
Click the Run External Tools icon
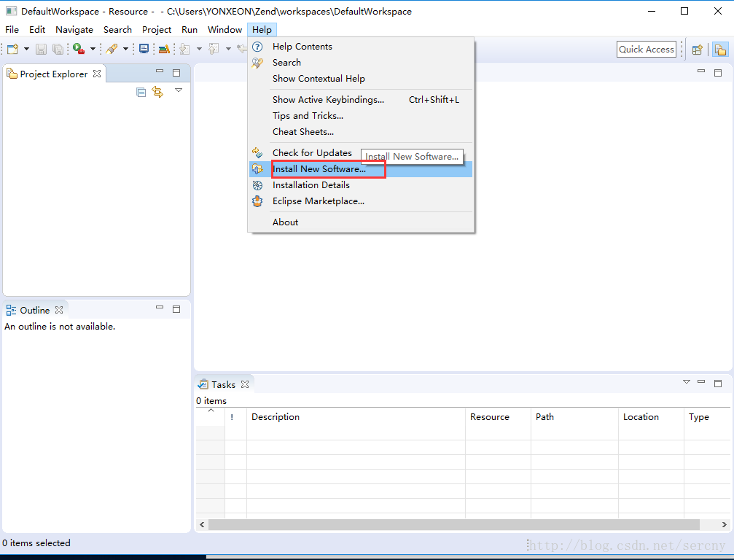click(79, 49)
